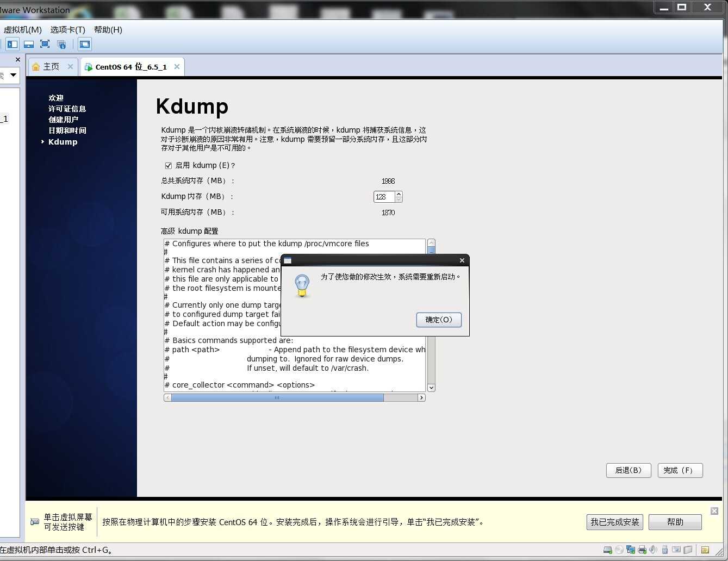Screen dimensions: 728x561
Task: Decrease Kdump memory with down arrow
Action: point(399,200)
